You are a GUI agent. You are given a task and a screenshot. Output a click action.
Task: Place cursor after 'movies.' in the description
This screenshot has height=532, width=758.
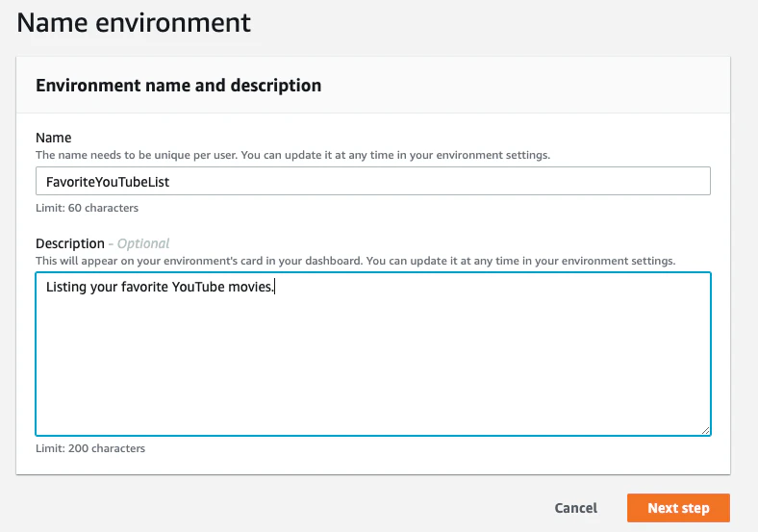click(x=274, y=287)
